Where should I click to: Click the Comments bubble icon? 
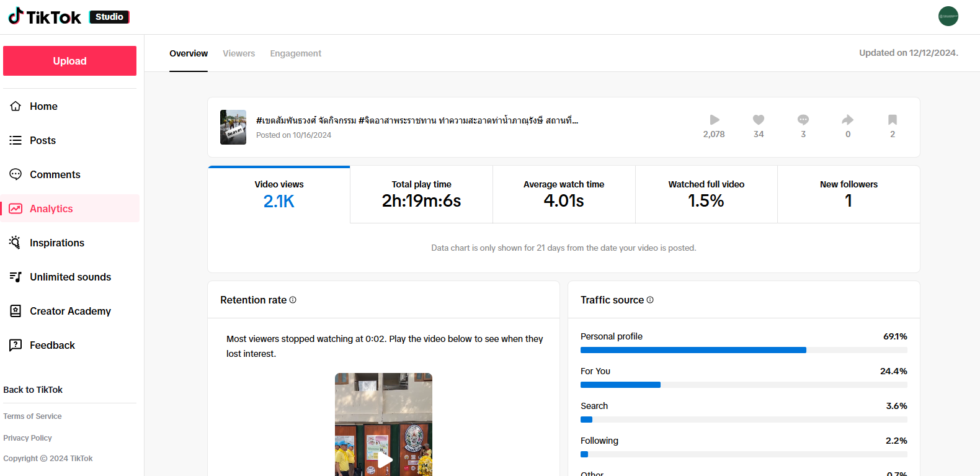click(16, 174)
